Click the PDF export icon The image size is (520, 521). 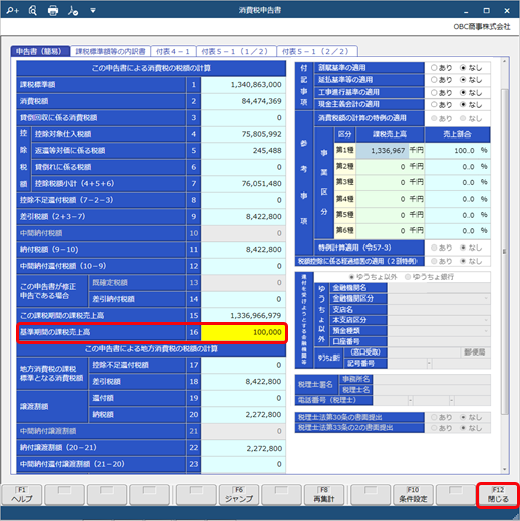click(x=73, y=10)
